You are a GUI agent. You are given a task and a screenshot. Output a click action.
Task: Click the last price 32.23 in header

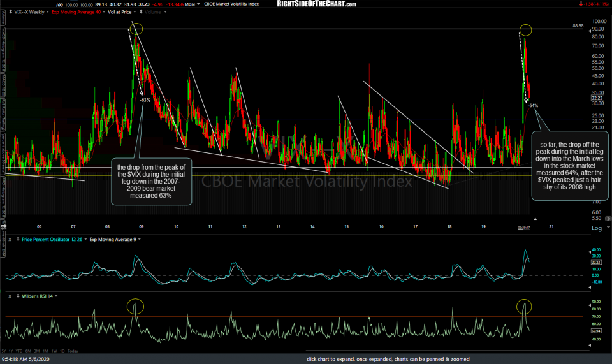(x=144, y=4)
